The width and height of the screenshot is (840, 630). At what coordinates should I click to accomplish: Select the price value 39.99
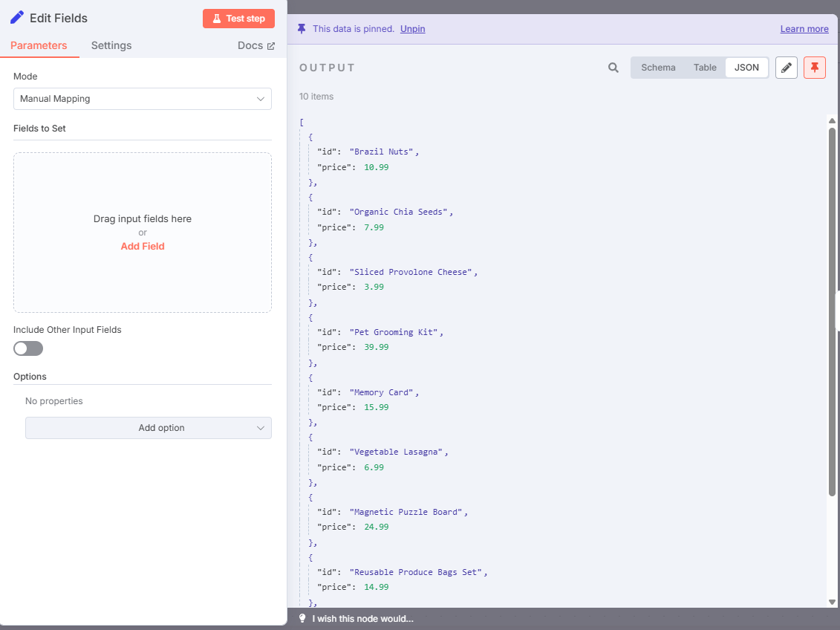tap(376, 347)
